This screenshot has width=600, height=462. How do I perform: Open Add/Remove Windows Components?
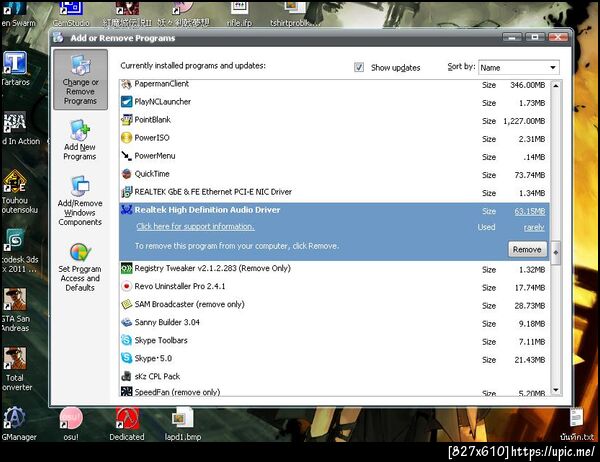pos(80,201)
